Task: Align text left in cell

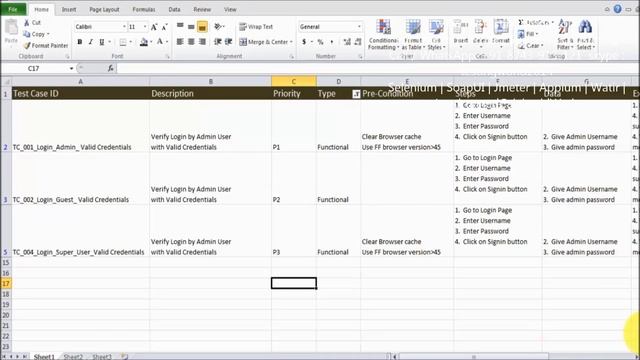Action: tap(180, 42)
